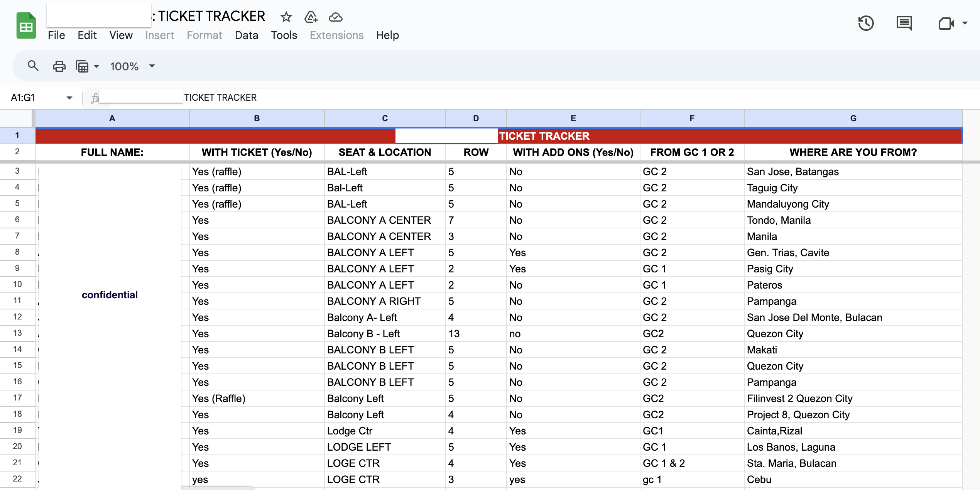Image resolution: width=980 pixels, height=490 pixels.
Task: Click the formula bar TICKET TRACKER text
Action: click(220, 98)
